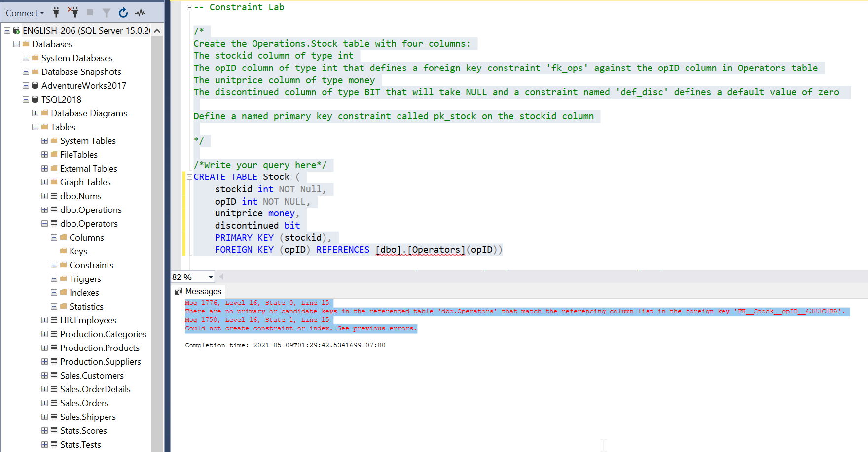Collapse the Tables folder
The width and height of the screenshot is (868, 452).
(x=35, y=127)
